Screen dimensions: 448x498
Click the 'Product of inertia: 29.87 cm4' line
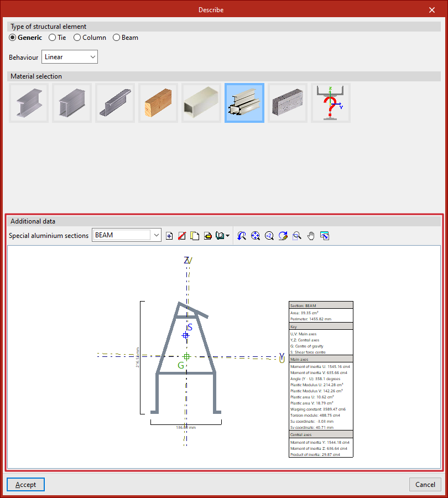315,454
